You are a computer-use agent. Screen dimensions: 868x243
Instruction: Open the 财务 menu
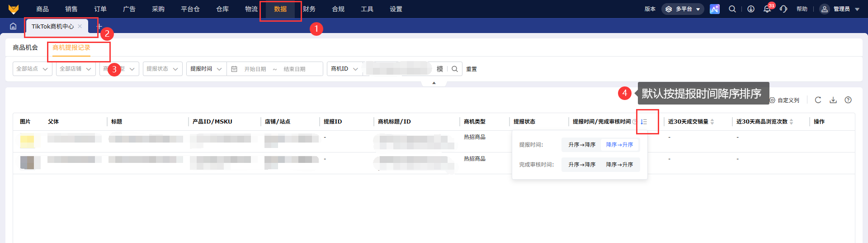click(309, 9)
